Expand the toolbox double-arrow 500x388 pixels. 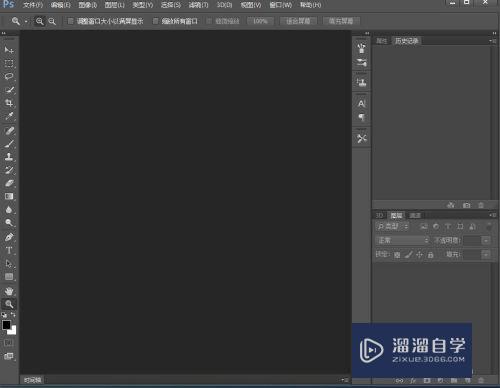[x=4, y=33]
